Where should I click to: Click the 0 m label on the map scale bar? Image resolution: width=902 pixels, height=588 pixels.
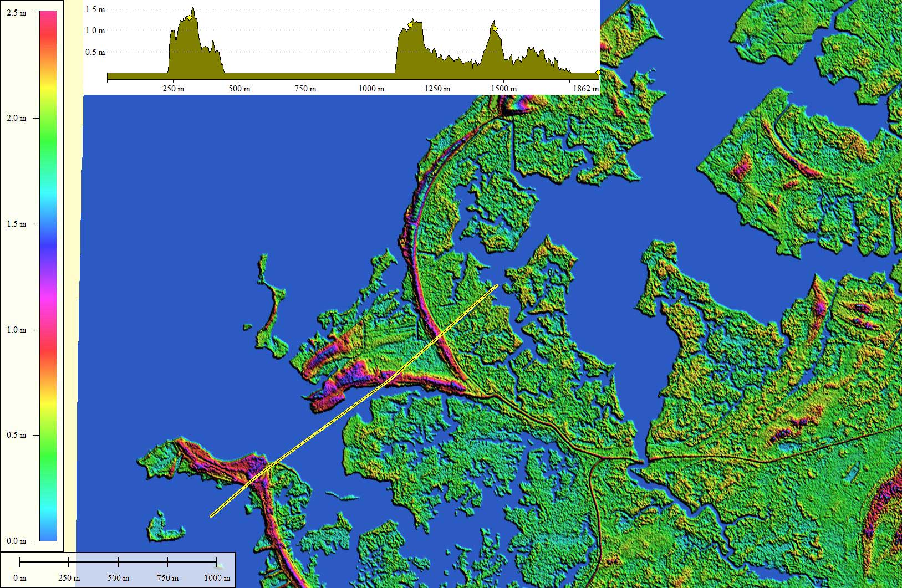[19, 578]
